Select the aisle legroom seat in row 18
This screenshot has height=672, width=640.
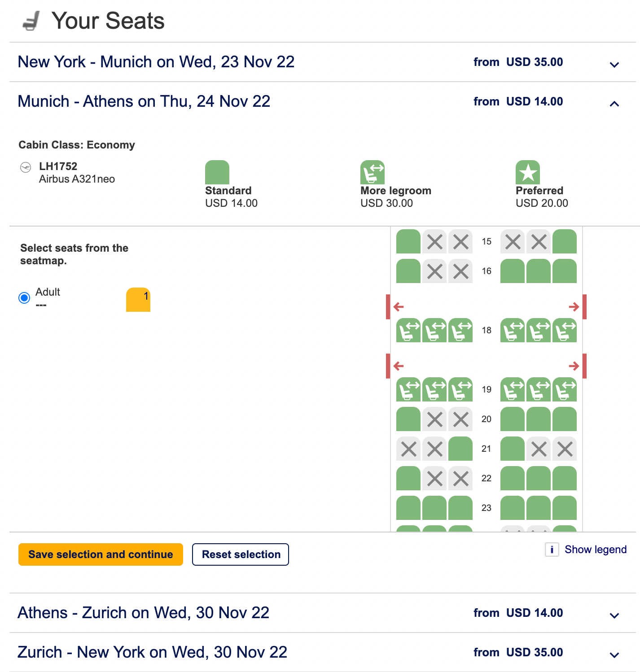click(x=460, y=331)
